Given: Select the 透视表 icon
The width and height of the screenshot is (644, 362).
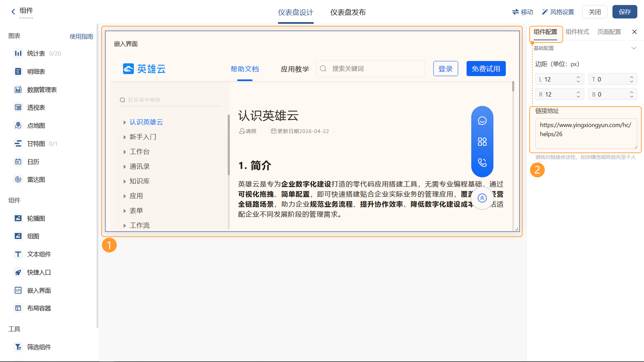Looking at the screenshot, I should 18,107.
